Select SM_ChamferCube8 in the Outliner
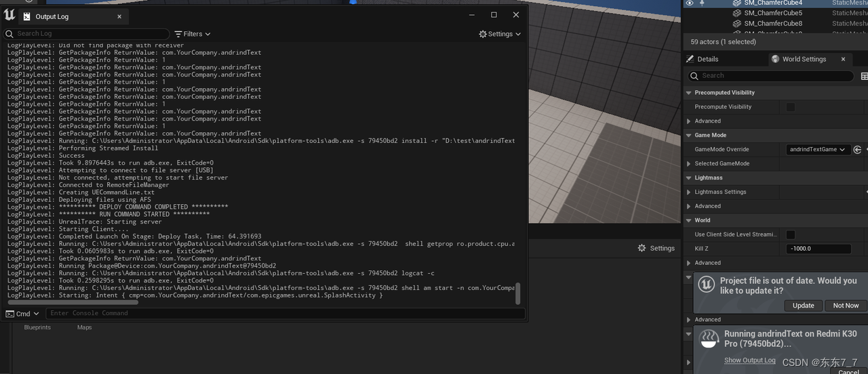 773,23
